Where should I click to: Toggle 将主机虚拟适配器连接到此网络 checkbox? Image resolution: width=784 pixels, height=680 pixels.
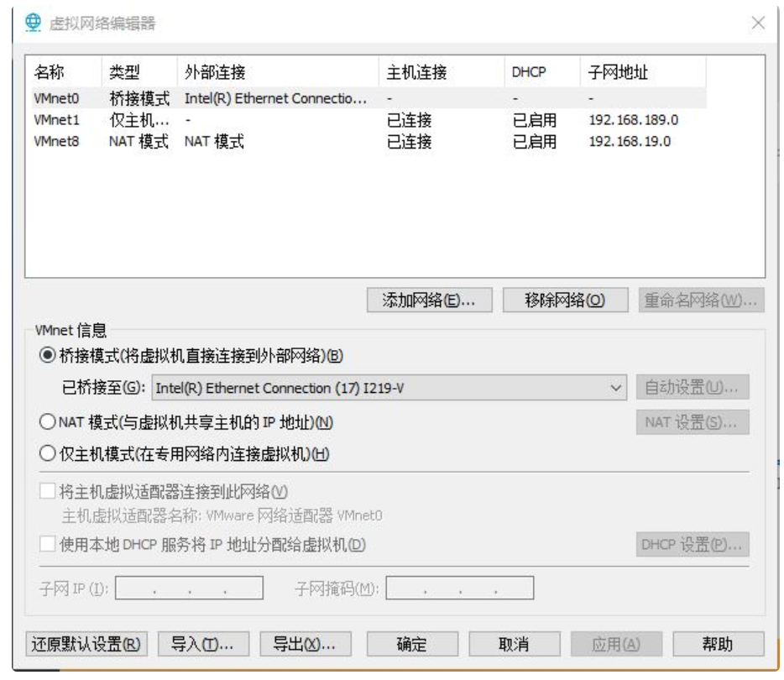click(x=48, y=491)
